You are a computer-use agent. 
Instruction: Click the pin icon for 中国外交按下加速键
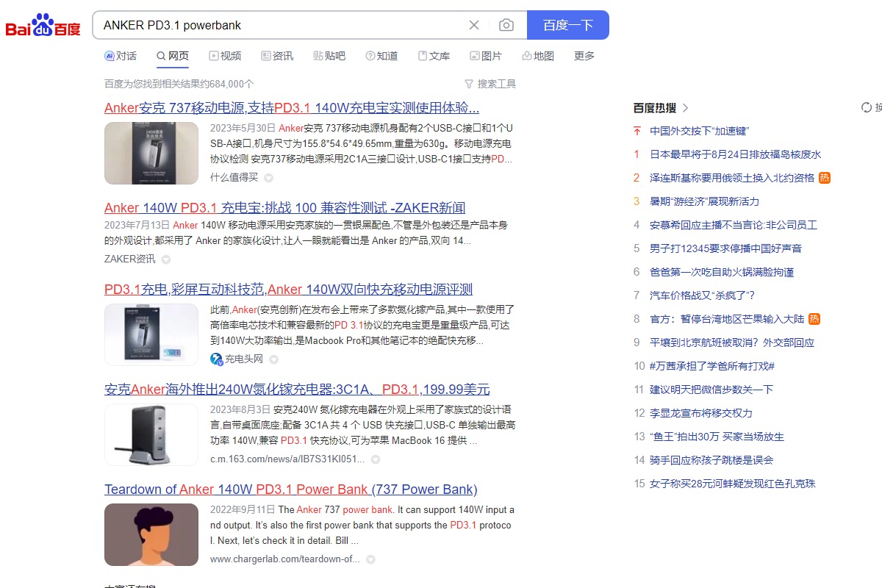click(637, 131)
